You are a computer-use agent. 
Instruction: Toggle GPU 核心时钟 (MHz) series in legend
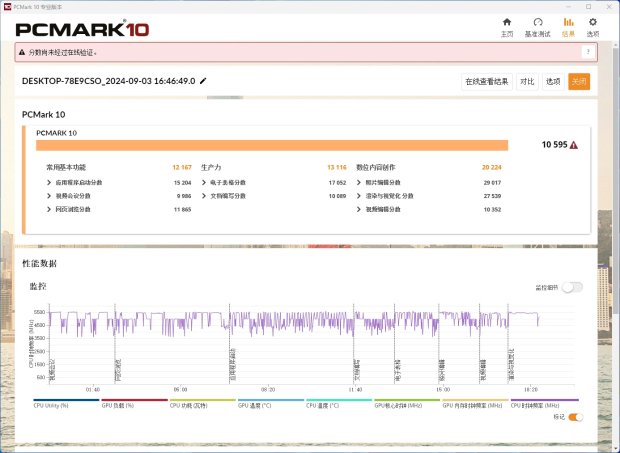(407, 404)
